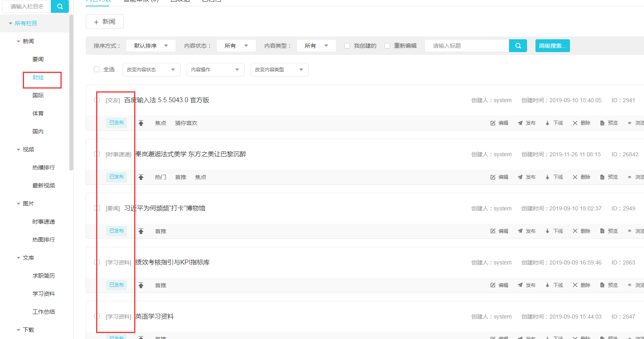Take the 百度输入法 article offline
The height and width of the screenshot is (339, 644).
pos(554,123)
